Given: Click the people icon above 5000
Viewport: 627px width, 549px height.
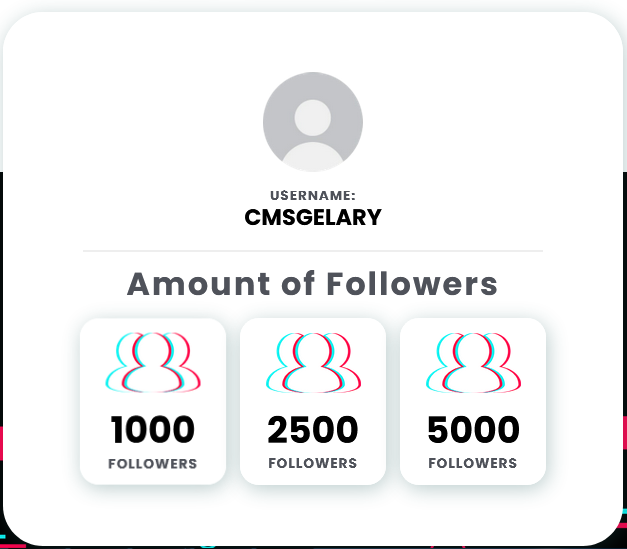Looking at the screenshot, I should pyautogui.click(x=473, y=362).
